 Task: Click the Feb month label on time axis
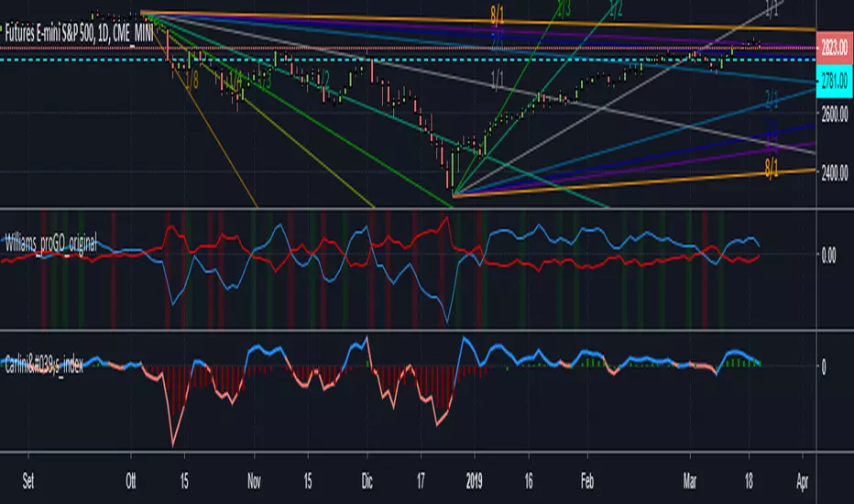587,481
